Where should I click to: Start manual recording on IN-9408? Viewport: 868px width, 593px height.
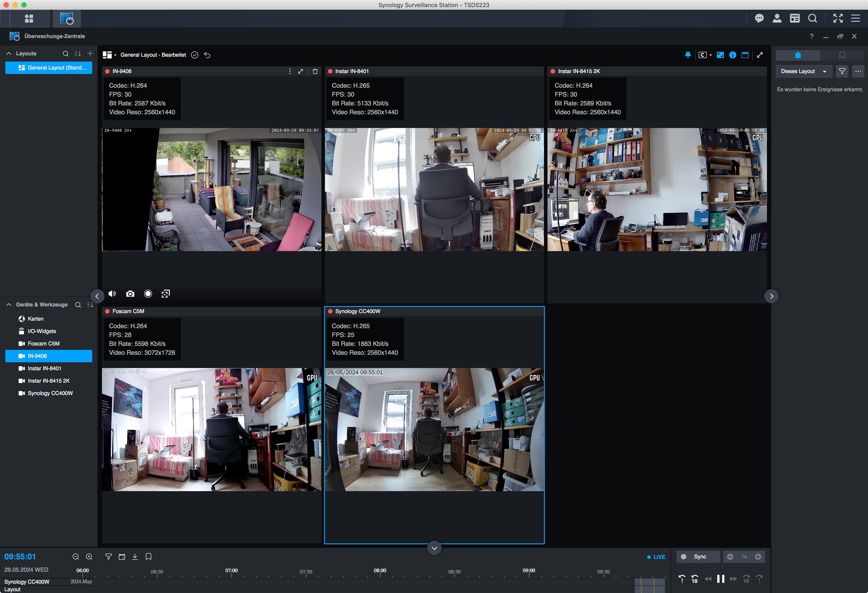pos(148,294)
